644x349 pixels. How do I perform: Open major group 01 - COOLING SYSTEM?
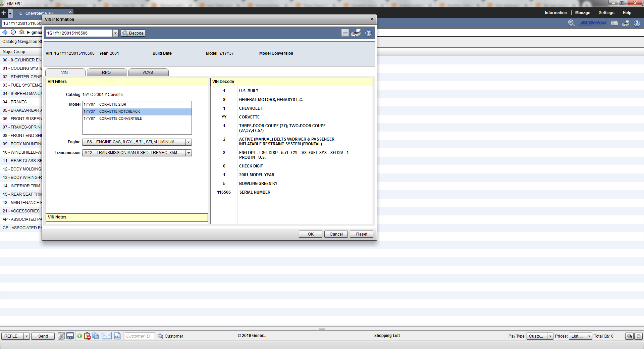(x=21, y=68)
